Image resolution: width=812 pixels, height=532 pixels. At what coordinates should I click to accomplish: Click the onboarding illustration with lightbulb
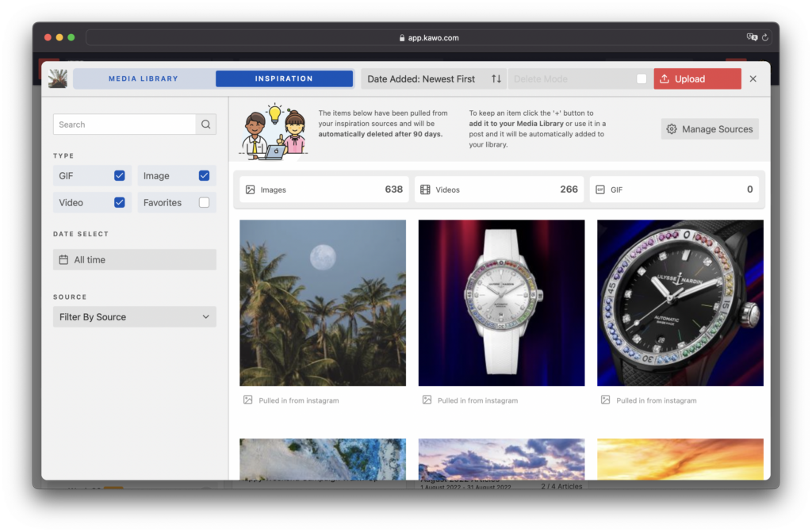tap(274, 132)
